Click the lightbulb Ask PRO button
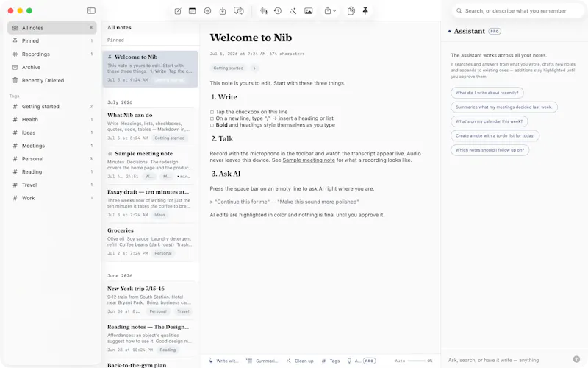This screenshot has width=588, height=368. (361, 361)
